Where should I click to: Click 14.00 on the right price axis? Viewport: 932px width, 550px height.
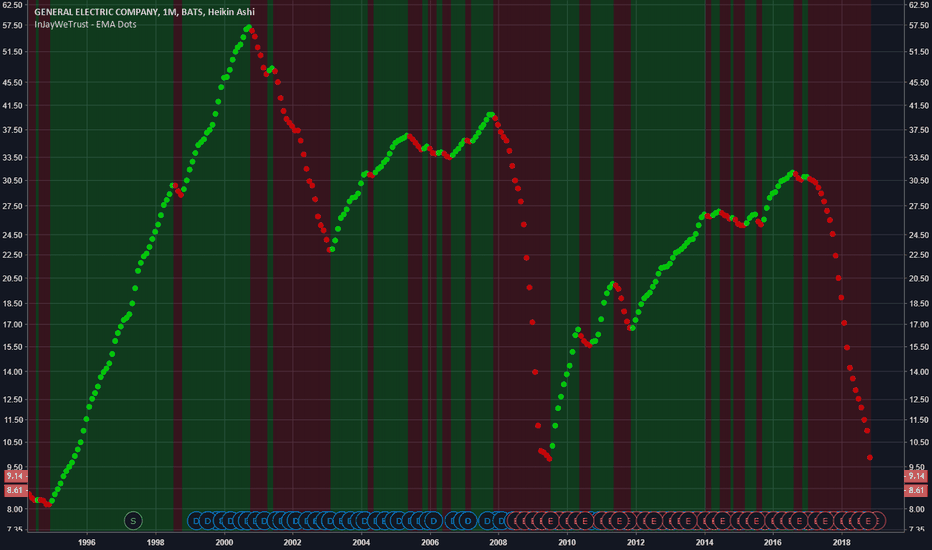pyautogui.click(x=919, y=372)
